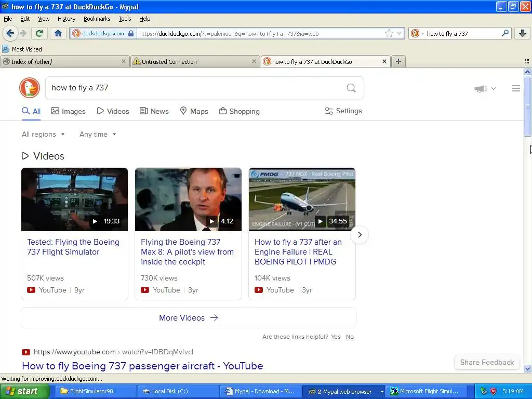532x399 pixels.
Task: Click the list all tabs icon
Action: (x=527, y=61)
